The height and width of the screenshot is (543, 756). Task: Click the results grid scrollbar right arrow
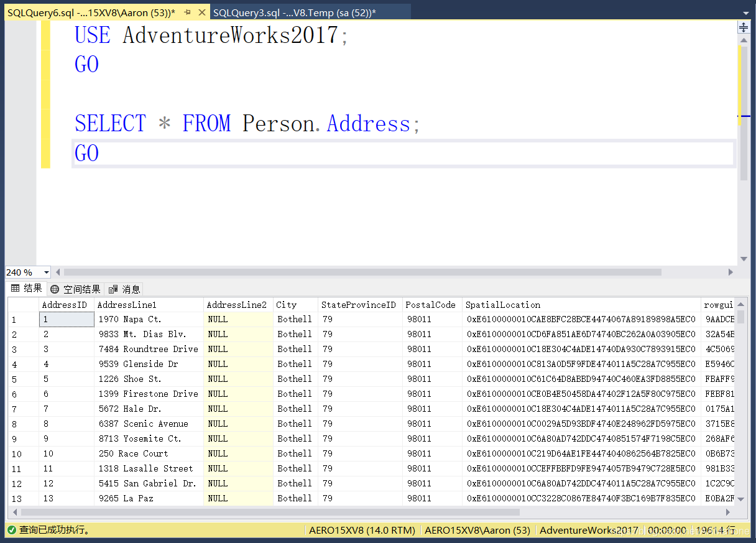(728, 513)
